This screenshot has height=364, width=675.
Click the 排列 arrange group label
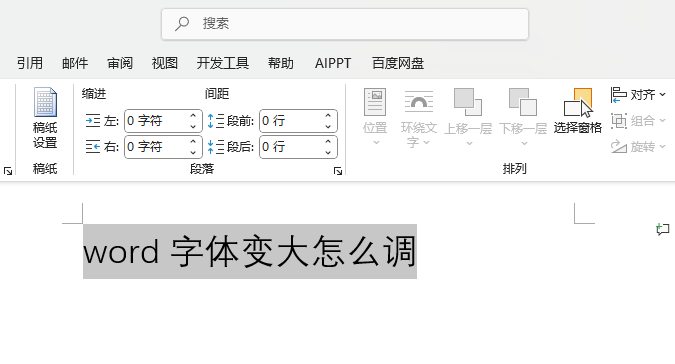(514, 168)
